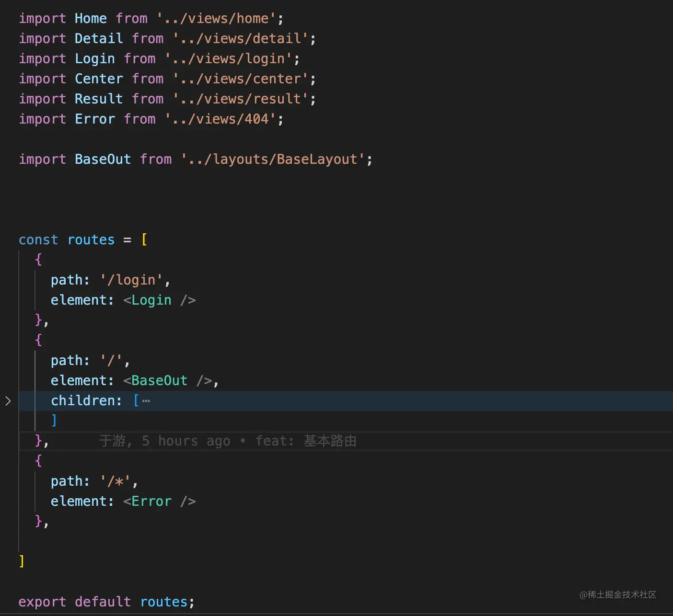This screenshot has width=673, height=616.
Task: Click the Detail import identifier
Action: pos(99,39)
